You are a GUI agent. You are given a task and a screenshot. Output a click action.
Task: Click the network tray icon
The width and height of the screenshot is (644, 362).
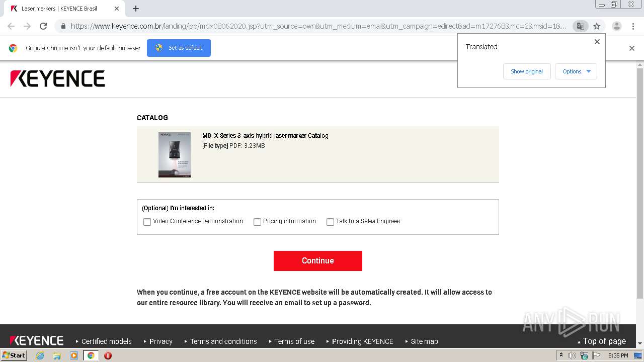(x=584, y=355)
